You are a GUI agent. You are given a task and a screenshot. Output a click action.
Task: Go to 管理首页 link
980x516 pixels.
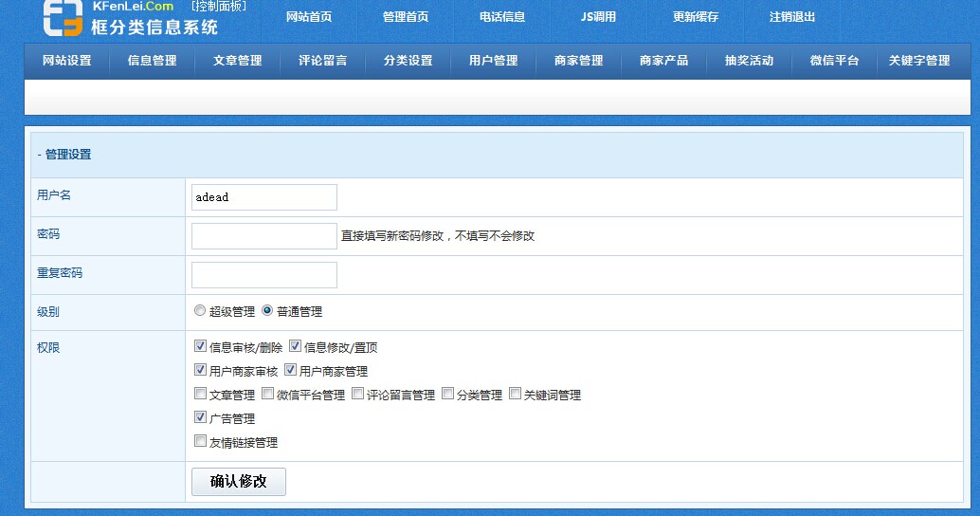tap(406, 17)
